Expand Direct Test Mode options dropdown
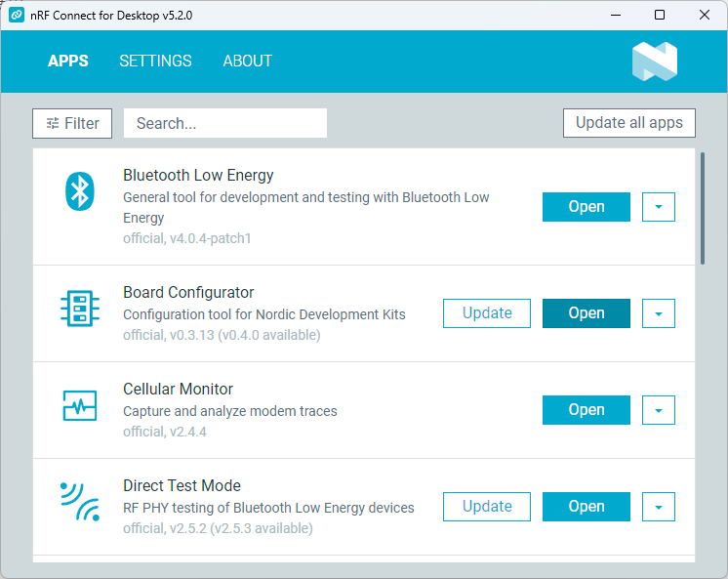728x579 pixels. click(659, 507)
